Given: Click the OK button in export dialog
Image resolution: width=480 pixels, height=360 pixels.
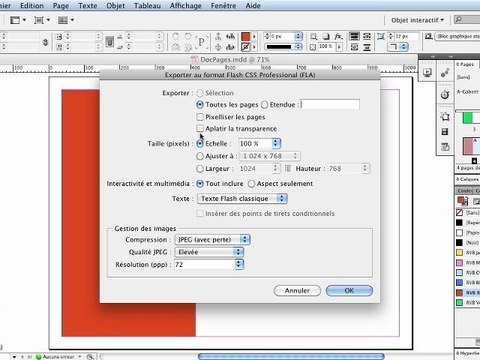Looking at the screenshot, I should 349,291.
